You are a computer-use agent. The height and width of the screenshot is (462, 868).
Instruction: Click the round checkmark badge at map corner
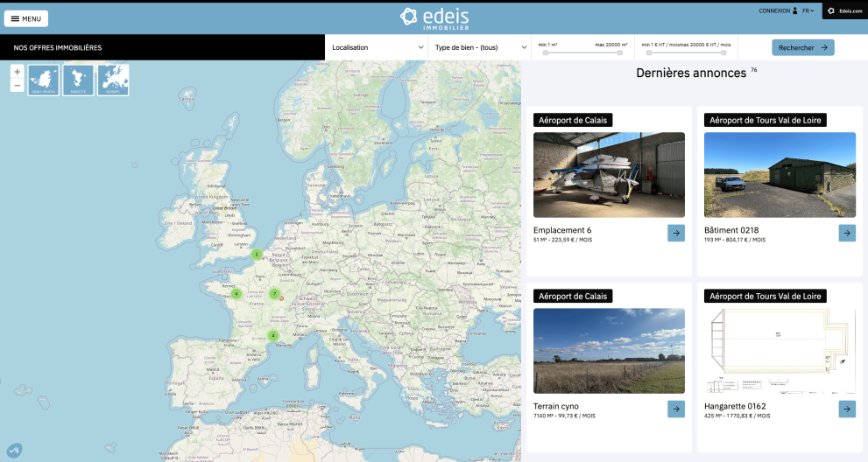click(14, 450)
